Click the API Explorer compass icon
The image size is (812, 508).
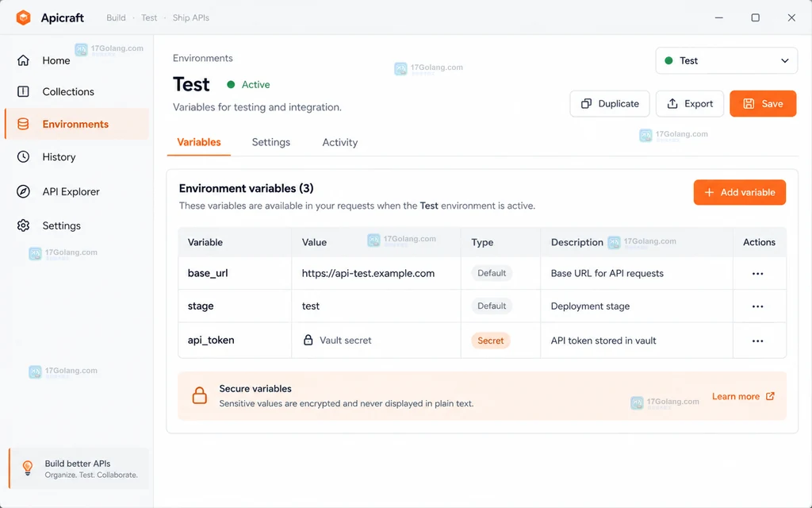[23, 191]
